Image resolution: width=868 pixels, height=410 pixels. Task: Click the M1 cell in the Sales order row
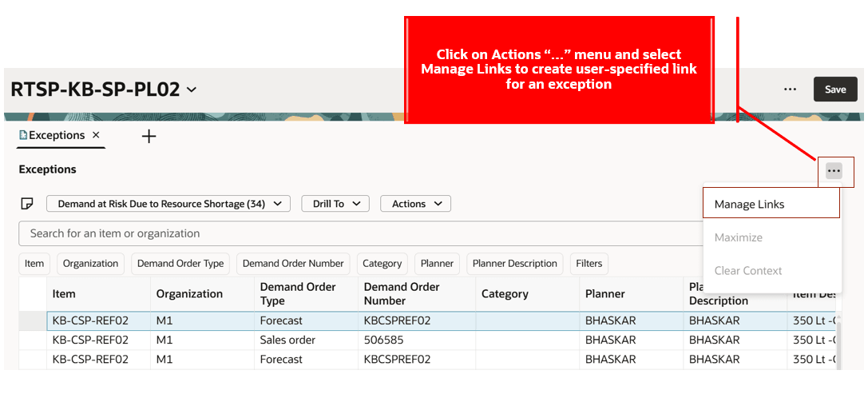point(202,340)
